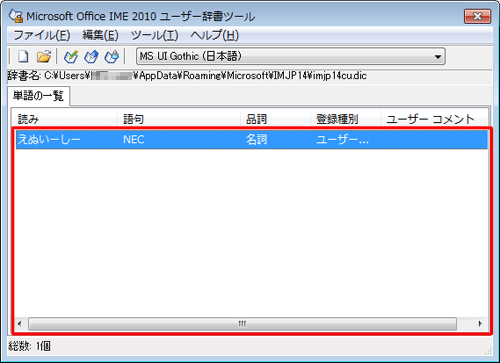Click the NEC word cell
Image resolution: width=500 pixels, height=363 pixels.
134,139
